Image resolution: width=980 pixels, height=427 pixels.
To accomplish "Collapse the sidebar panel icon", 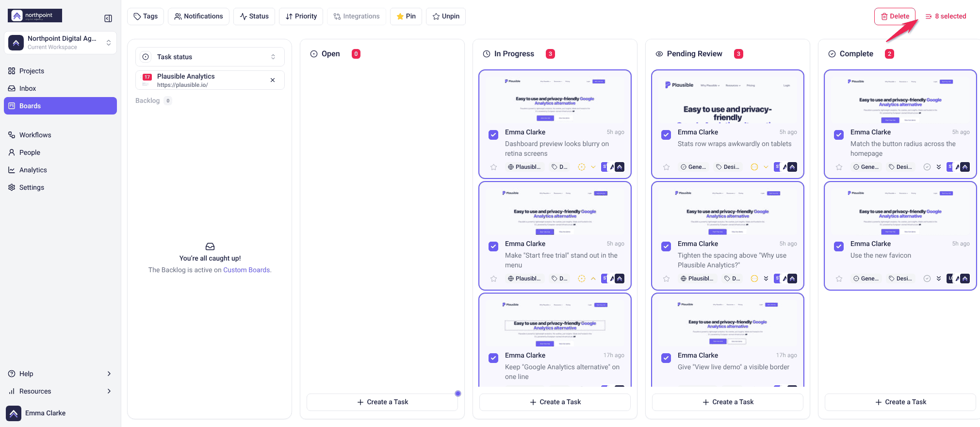I will (108, 18).
